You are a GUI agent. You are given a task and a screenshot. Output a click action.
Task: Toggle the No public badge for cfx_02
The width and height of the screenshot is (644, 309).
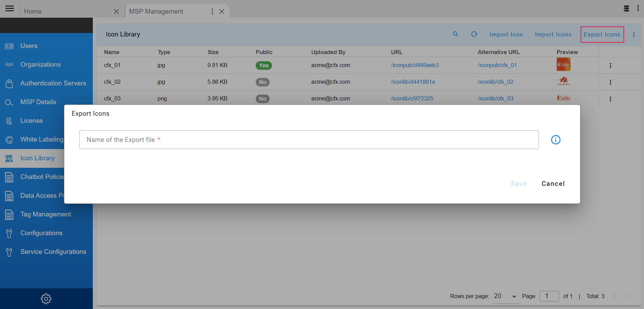(x=262, y=82)
